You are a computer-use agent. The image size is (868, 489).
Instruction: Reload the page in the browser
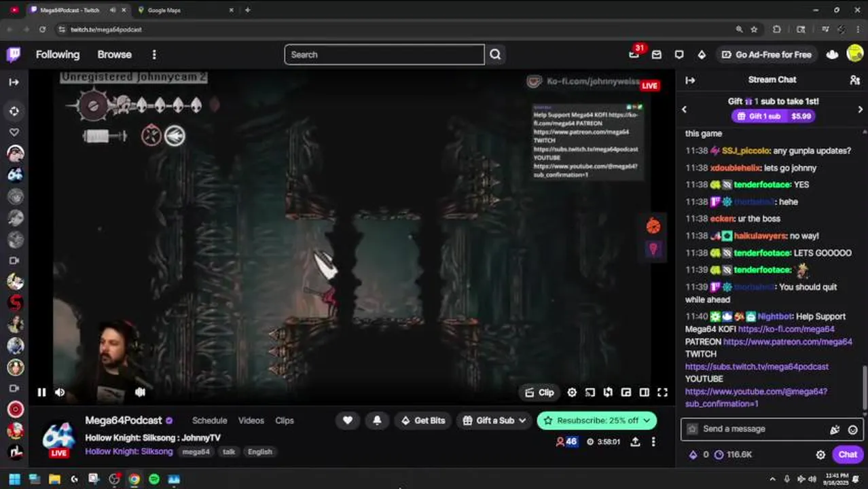pyautogui.click(x=42, y=29)
